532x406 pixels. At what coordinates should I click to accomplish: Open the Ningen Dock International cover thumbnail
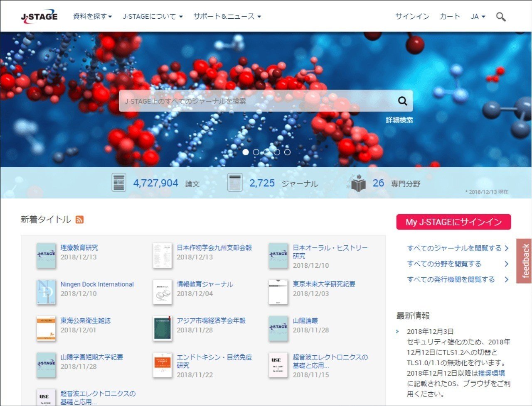[46, 292]
